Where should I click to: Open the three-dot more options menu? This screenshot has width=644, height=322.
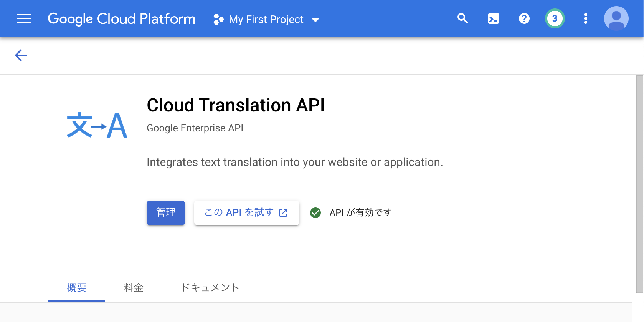tap(585, 18)
